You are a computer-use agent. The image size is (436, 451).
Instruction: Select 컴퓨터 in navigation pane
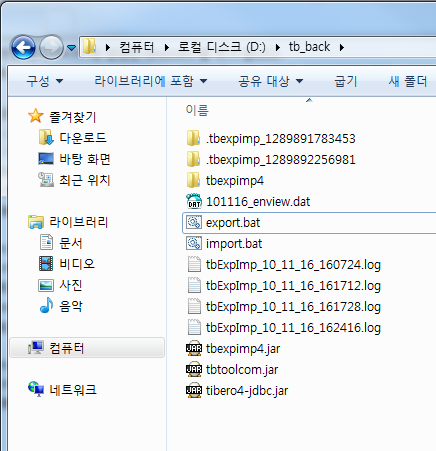67,348
